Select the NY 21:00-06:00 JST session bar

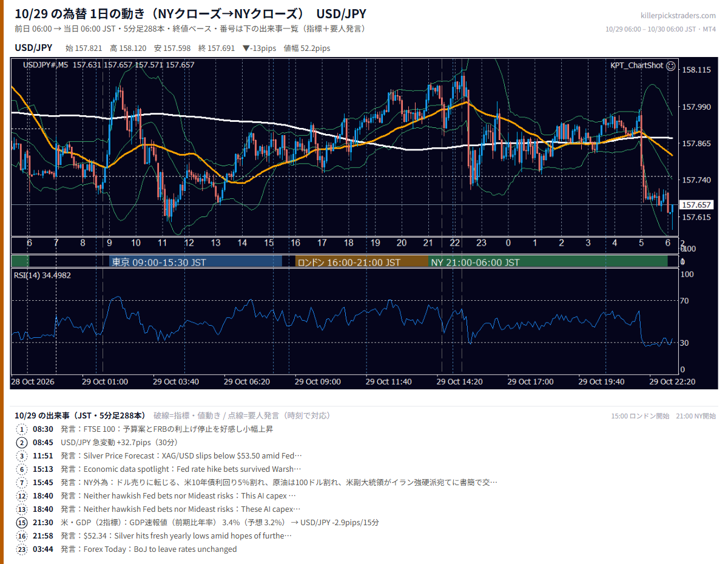click(x=548, y=262)
